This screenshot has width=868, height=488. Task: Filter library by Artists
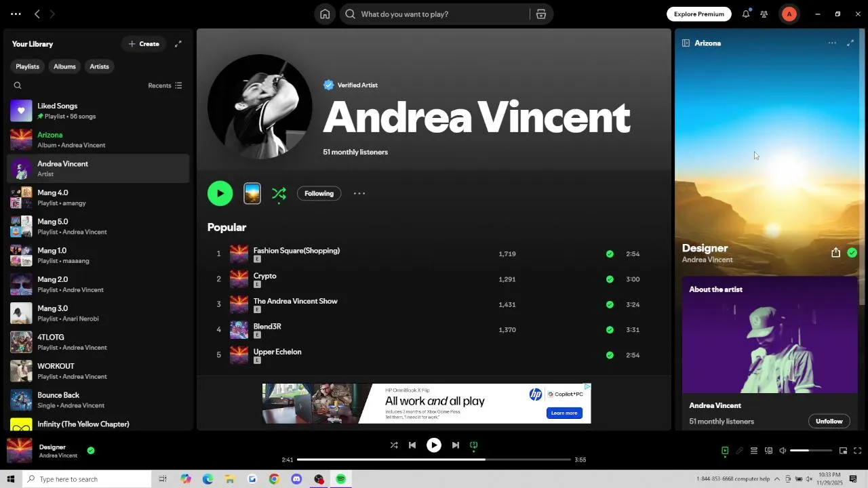99,66
